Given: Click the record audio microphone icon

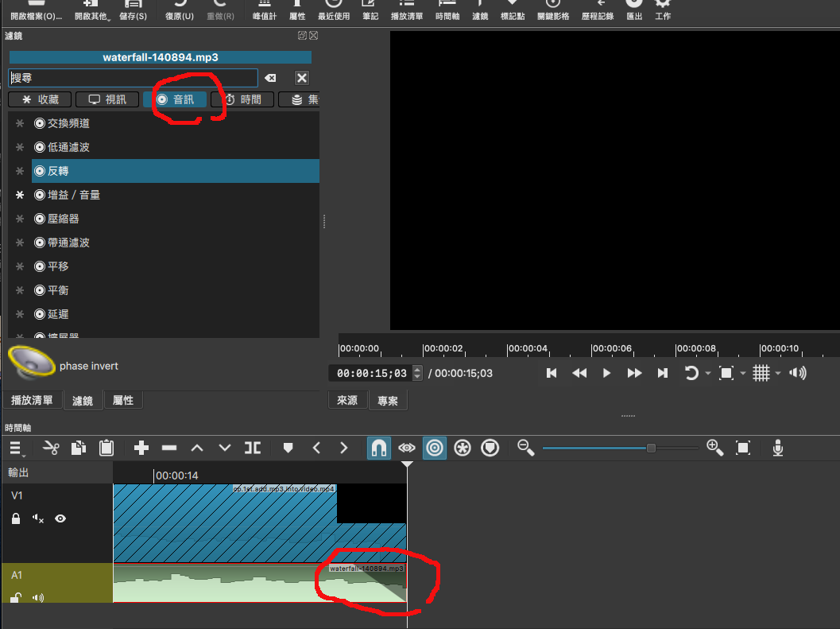Looking at the screenshot, I should pyautogui.click(x=778, y=448).
